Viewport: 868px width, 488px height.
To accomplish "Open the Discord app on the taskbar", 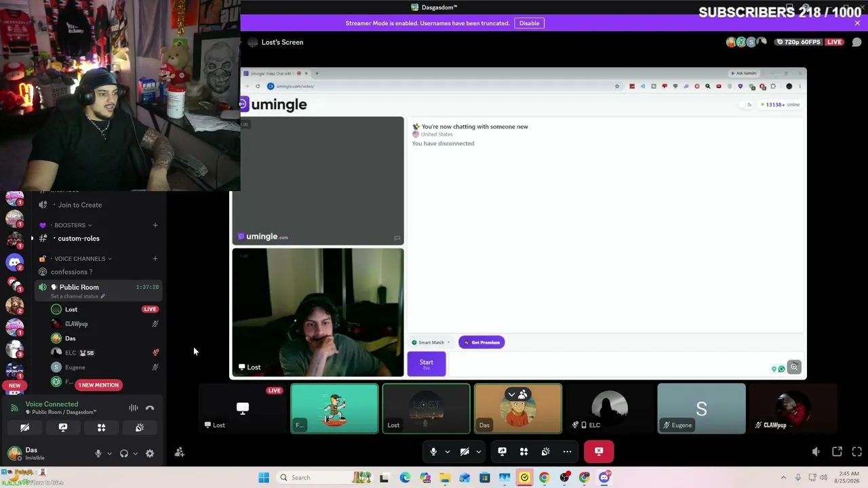I will tap(604, 478).
